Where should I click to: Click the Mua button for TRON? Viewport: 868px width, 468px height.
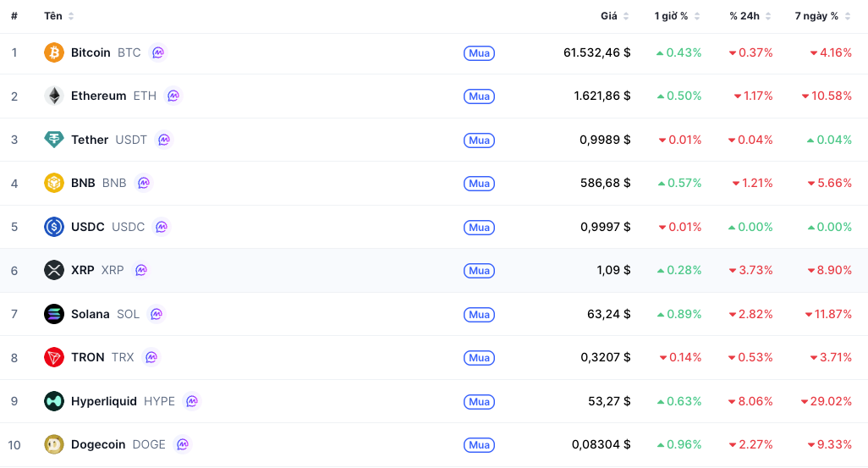pyautogui.click(x=479, y=358)
